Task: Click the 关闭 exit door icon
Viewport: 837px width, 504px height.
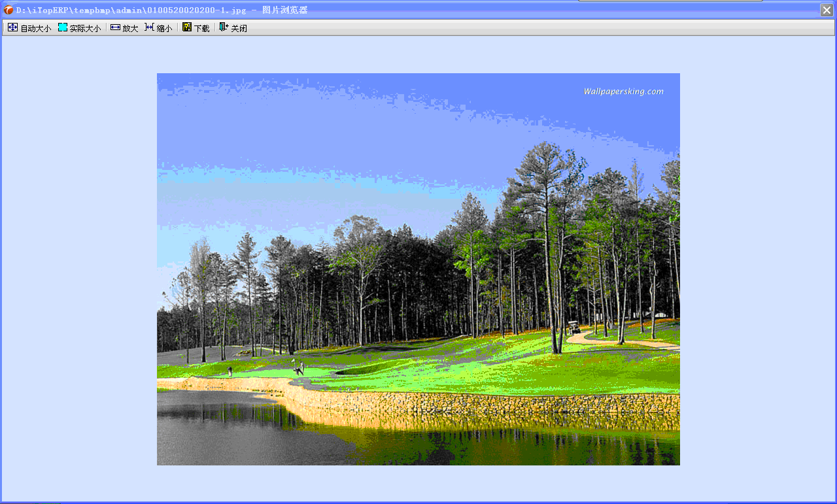Action: pyautogui.click(x=224, y=27)
